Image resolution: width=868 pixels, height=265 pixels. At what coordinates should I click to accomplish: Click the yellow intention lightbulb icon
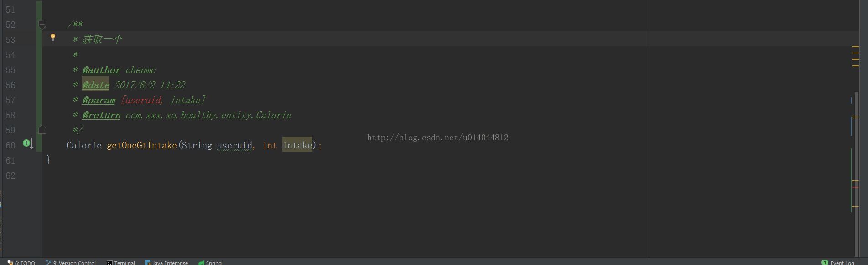coord(53,37)
